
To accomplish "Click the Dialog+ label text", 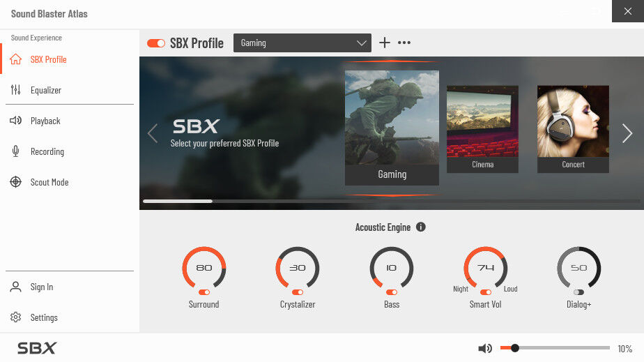I will [x=578, y=305].
